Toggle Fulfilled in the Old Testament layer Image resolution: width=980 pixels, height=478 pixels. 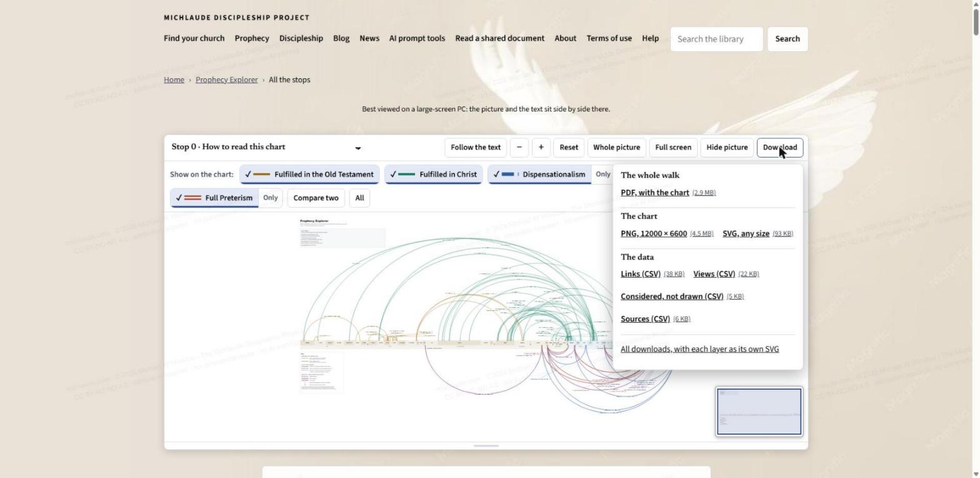(310, 175)
